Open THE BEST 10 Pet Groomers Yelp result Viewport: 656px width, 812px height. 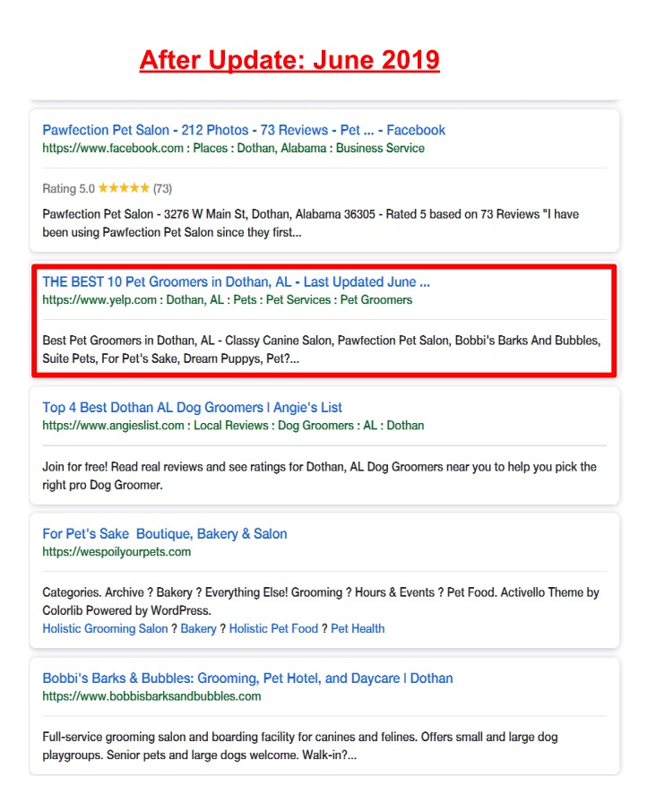coord(236,281)
